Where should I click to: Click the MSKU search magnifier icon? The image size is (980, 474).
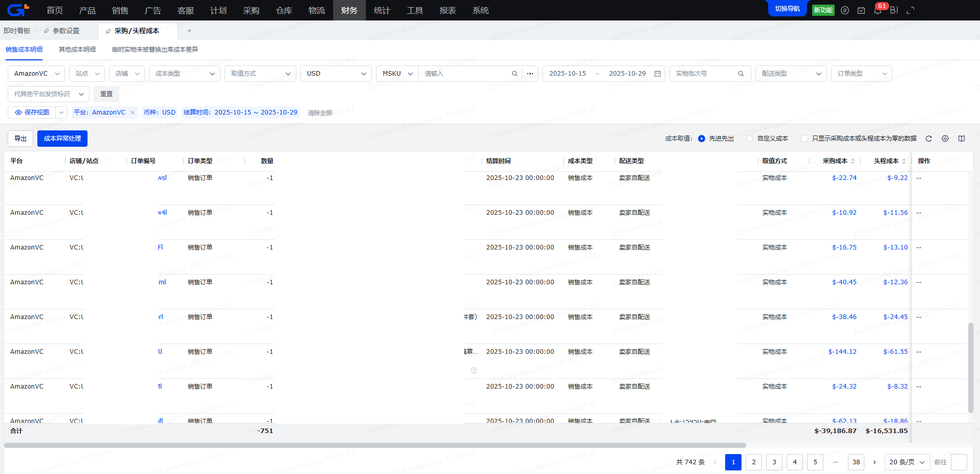514,74
